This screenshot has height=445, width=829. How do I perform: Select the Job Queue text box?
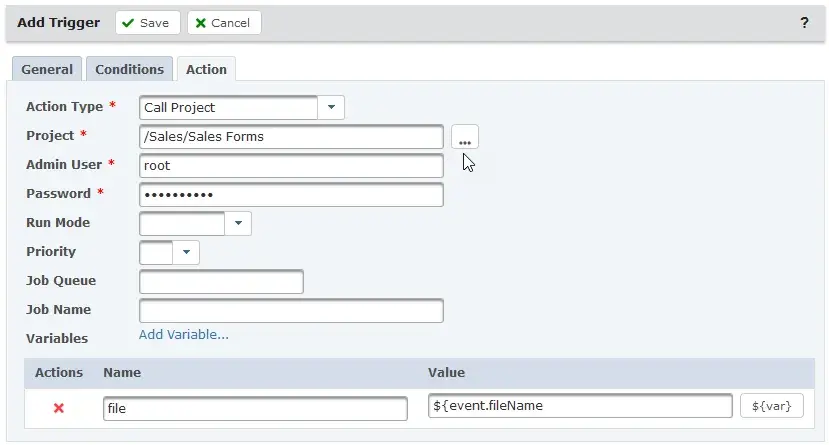coord(221,281)
